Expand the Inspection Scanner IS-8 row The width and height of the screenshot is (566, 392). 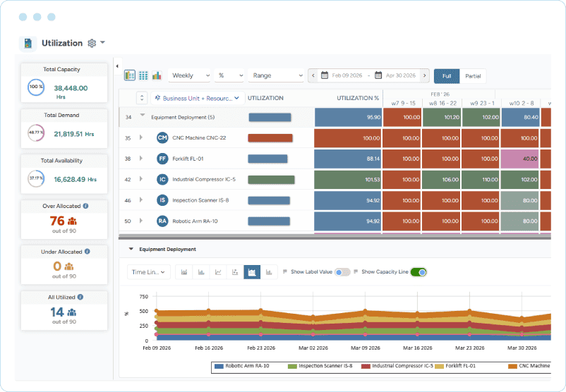pos(141,200)
